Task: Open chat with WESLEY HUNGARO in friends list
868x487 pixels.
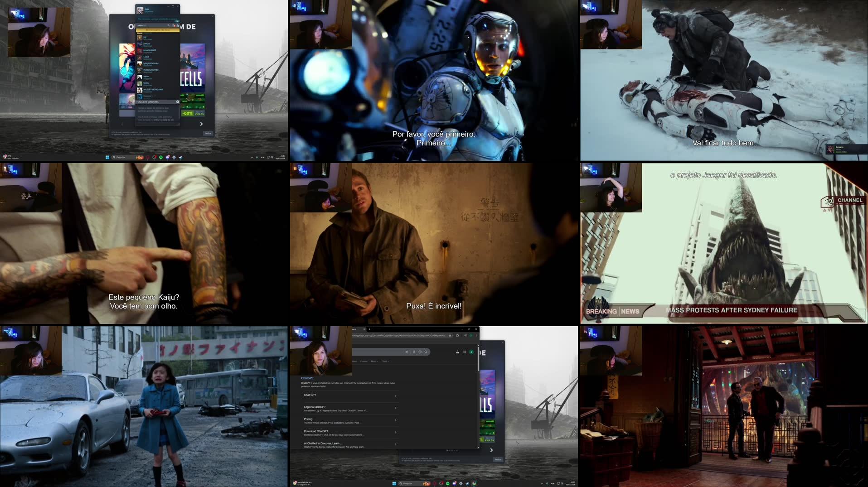Action: (x=153, y=90)
